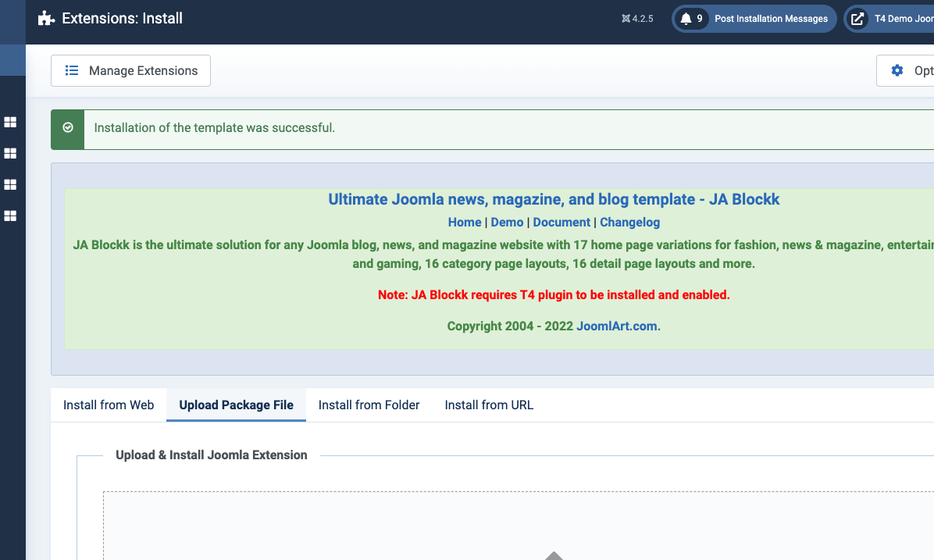Open the Demo link for JA Blockk
This screenshot has height=560, width=934.
pos(507,222)
